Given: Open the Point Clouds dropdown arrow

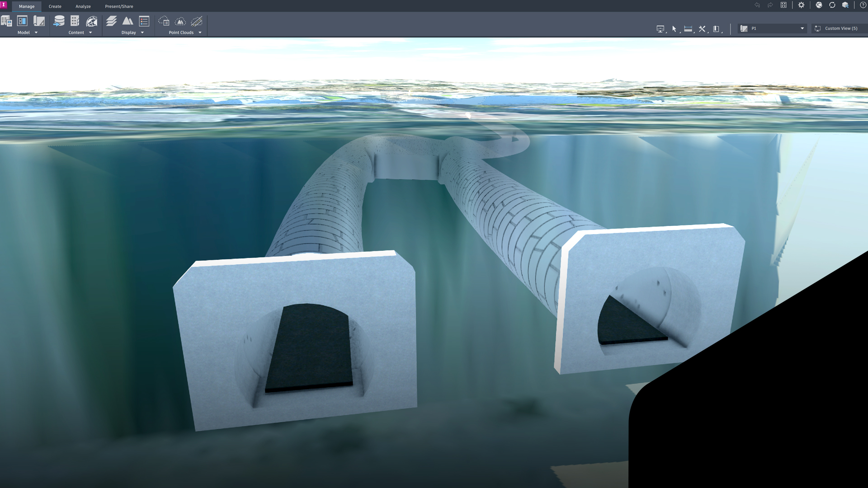Looking at the screenshot, I should click(x=200, y=33).
